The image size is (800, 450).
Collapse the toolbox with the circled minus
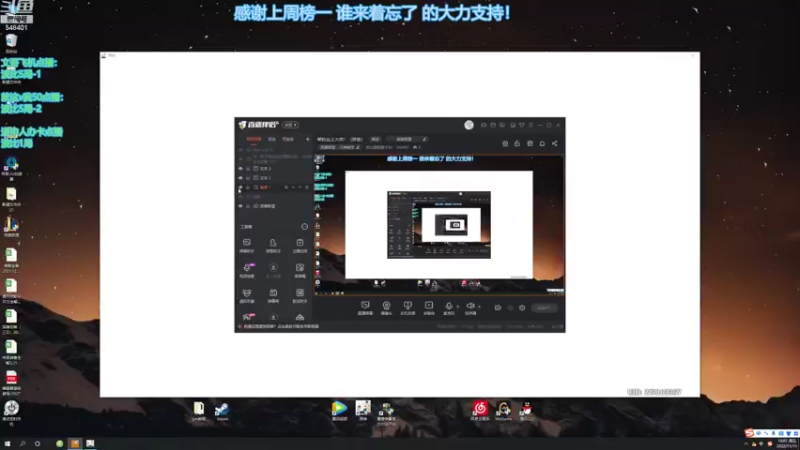coord(305,227)
